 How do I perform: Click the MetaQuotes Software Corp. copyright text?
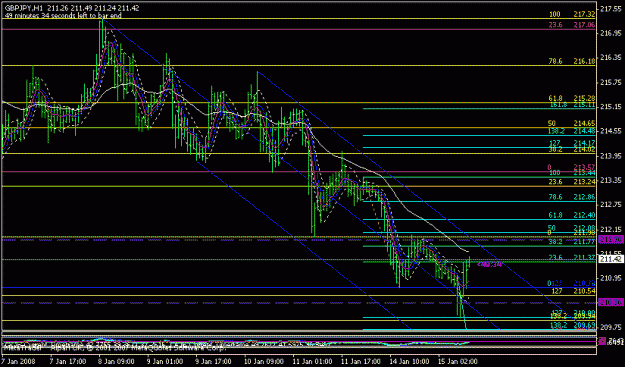pos(116,348)
